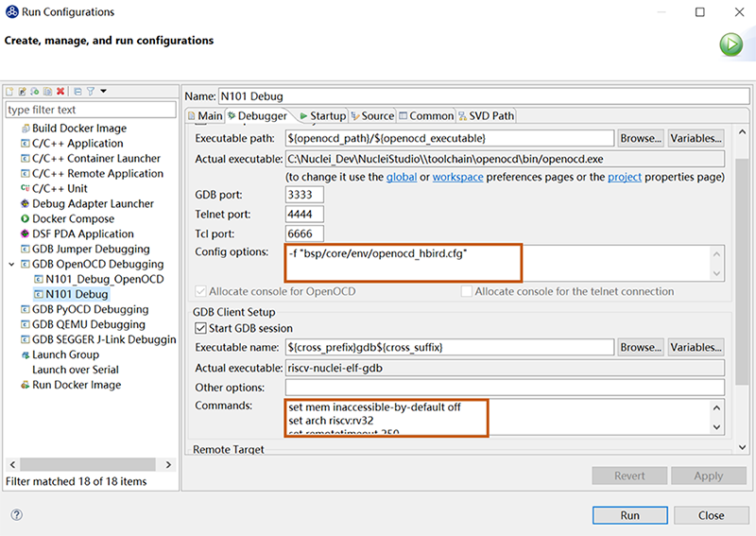Screen dimensions: 756x536
Task: Switch to the Startup tab
Action: (x=321, y=116)
